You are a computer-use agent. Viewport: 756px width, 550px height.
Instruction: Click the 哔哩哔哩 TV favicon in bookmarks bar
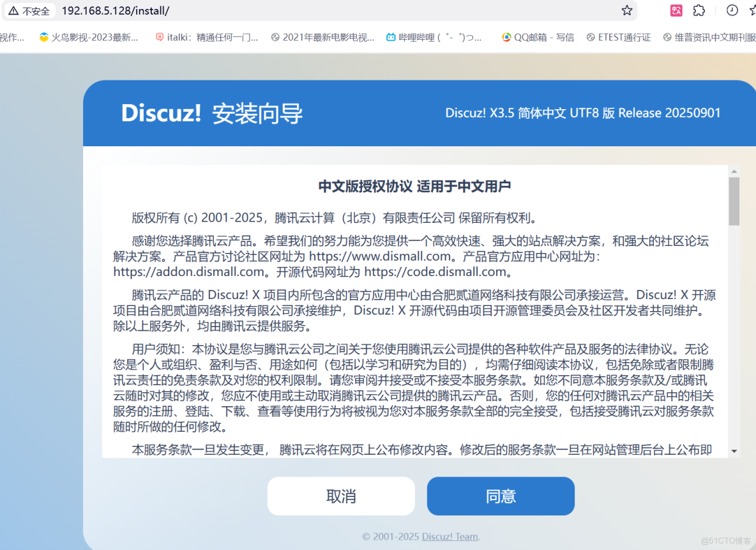[391, 37]
